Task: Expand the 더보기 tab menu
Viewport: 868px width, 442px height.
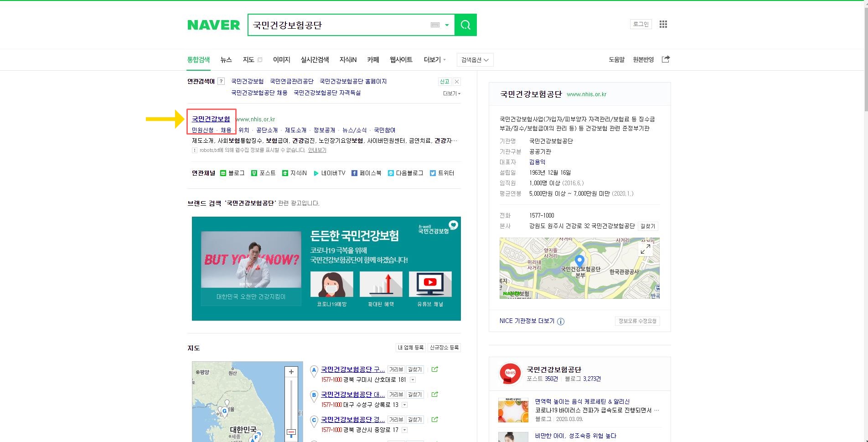Action: [434, 60]
